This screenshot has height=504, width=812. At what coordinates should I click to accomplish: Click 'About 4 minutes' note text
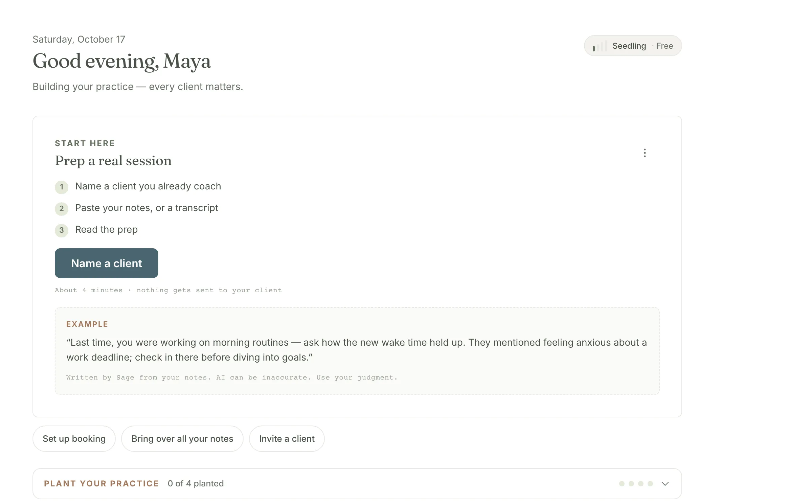[x=168, y=290]
